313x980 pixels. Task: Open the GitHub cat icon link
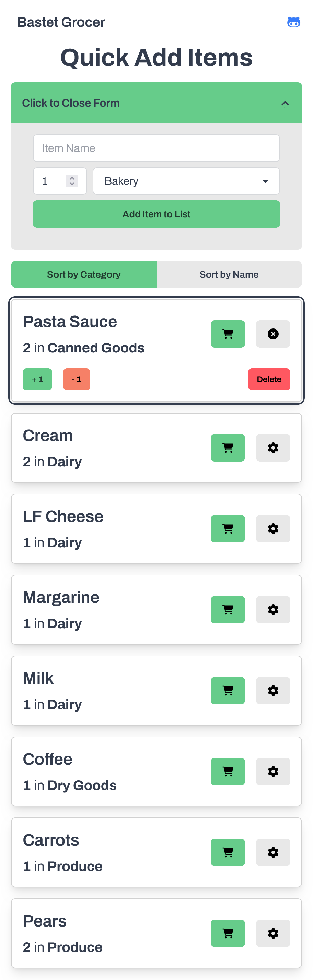293,22
